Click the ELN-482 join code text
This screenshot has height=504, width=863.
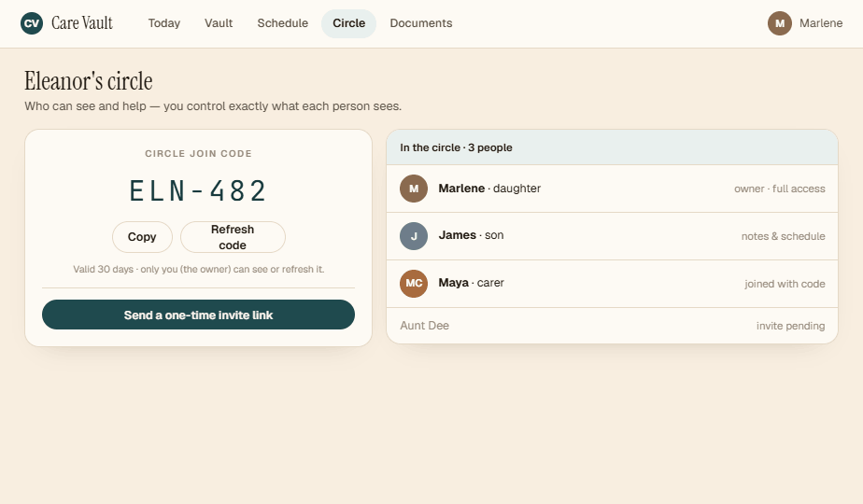198,191
